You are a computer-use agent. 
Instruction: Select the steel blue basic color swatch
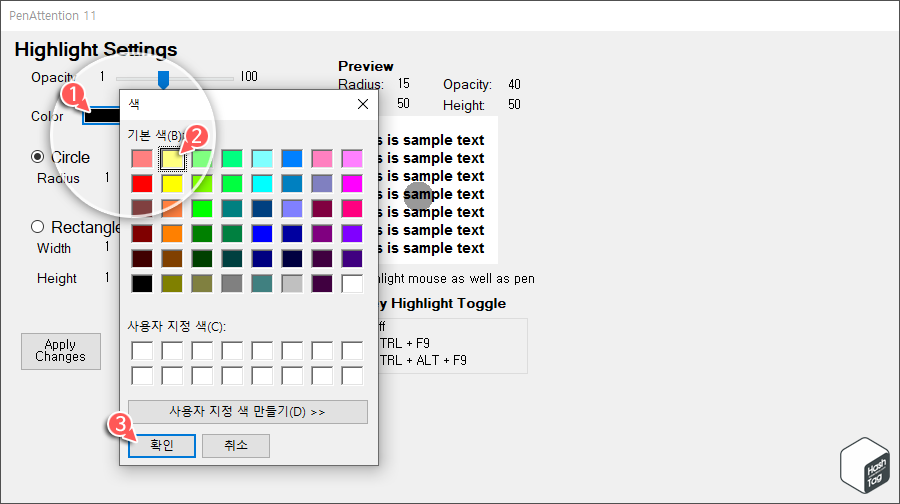(292, 184)
